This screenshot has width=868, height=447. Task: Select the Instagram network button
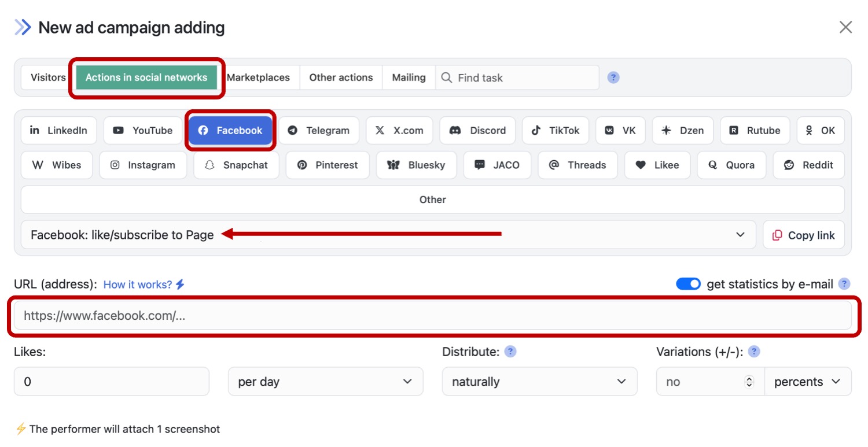(142, 165)
